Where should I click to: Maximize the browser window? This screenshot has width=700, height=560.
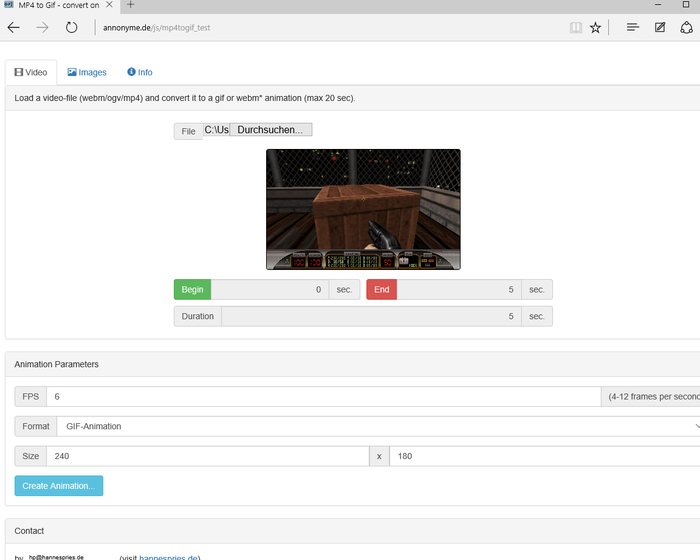pos(686,5)
